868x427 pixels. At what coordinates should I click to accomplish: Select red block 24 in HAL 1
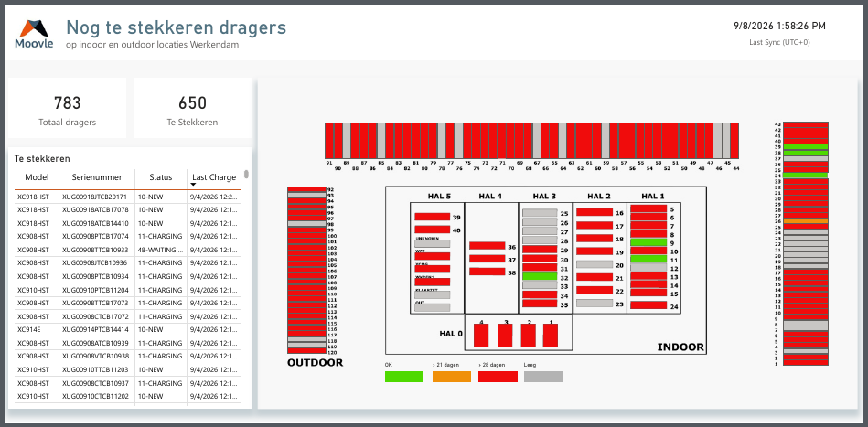click(x=648, y=304)
